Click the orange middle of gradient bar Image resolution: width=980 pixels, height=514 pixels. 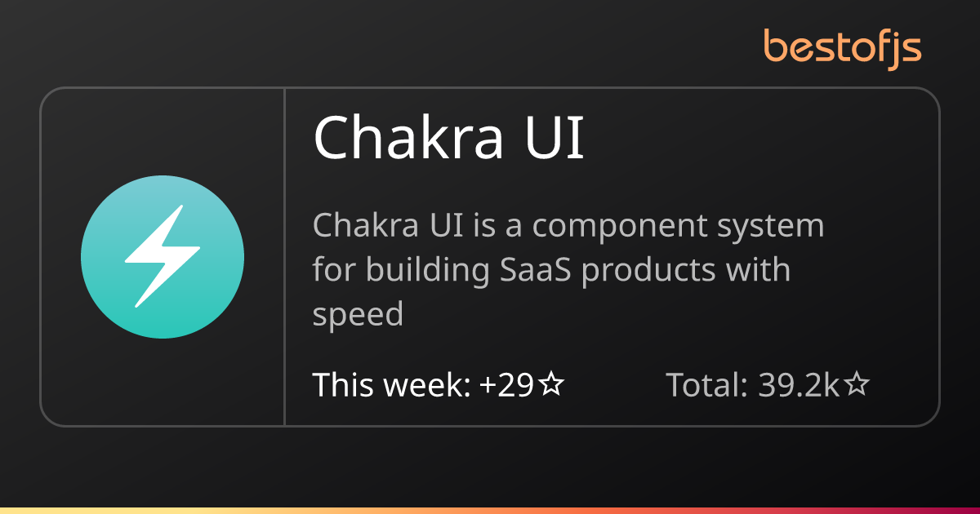[490, 511]
